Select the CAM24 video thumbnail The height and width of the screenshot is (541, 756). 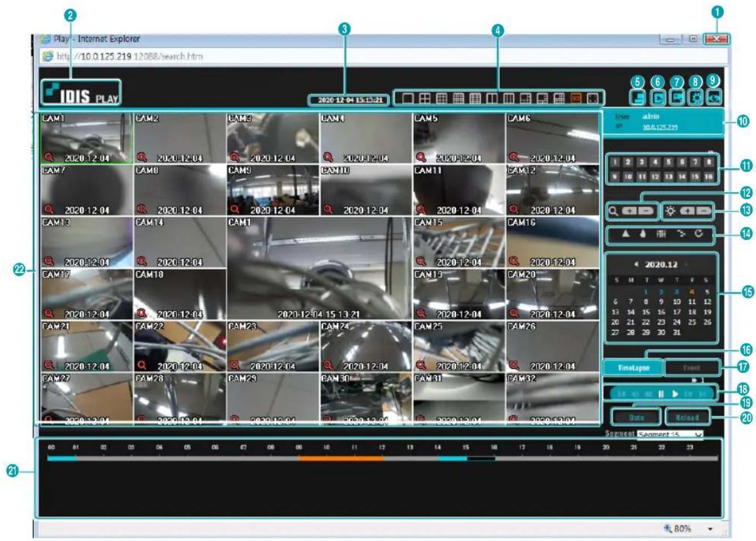coord(366,346)
